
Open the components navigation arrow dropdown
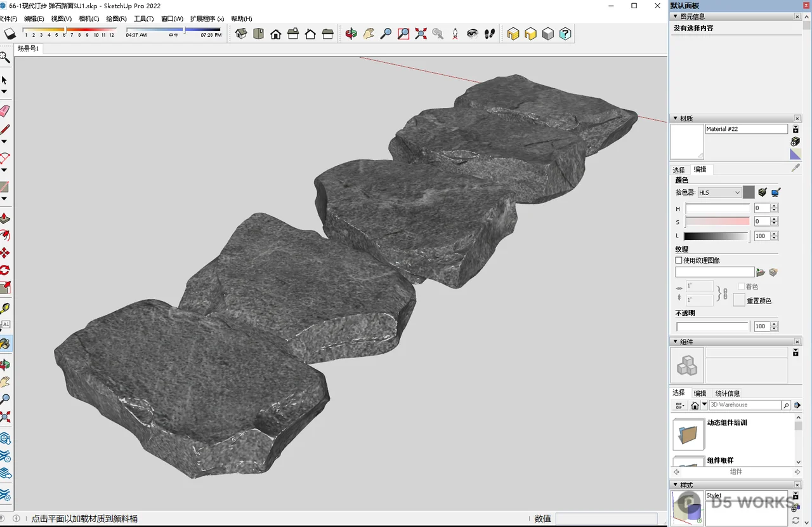704,404
